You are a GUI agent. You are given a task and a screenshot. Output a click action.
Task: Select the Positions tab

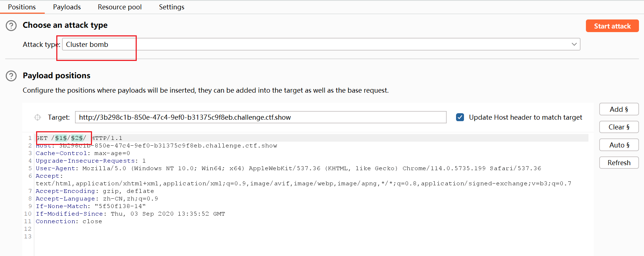(22, 7)
